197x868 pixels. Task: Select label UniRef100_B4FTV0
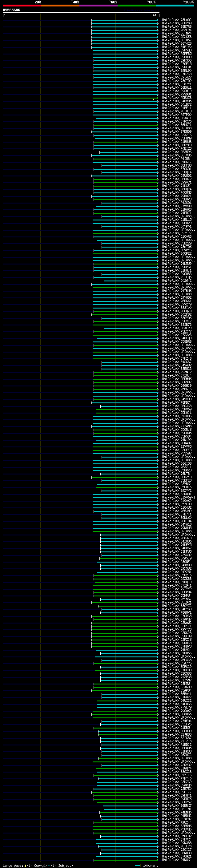pyautogui.click(x=176, y=47)
